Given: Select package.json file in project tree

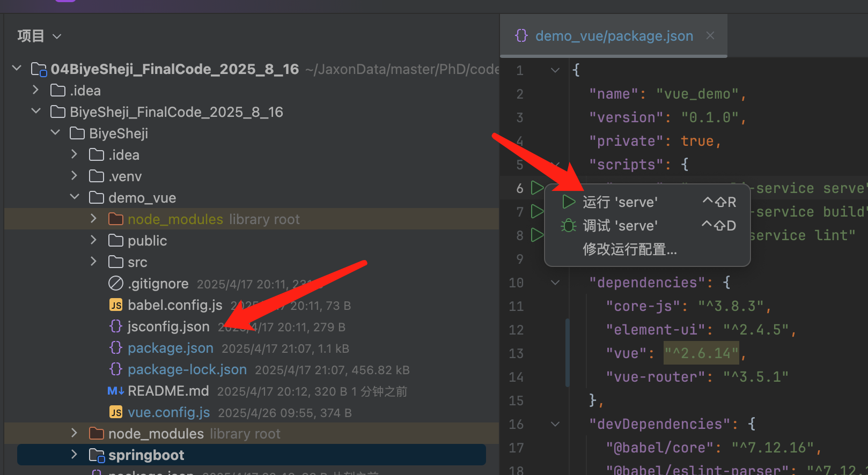Looking at the screenshot, I should [x=171, y=348].
